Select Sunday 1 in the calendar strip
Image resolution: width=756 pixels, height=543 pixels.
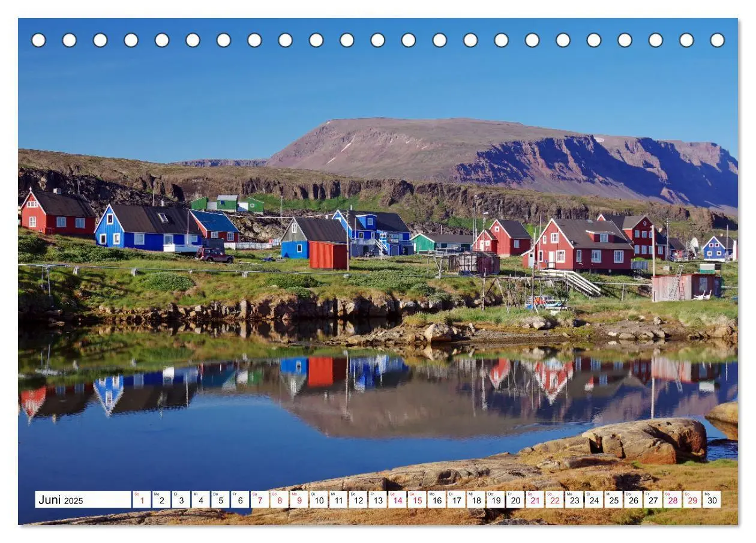point(142,500)
